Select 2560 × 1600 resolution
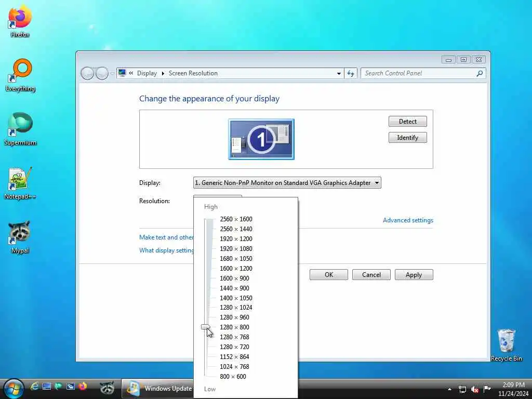Screen dimensions: 532x399 pyautogui.click(x=236, y=219)
